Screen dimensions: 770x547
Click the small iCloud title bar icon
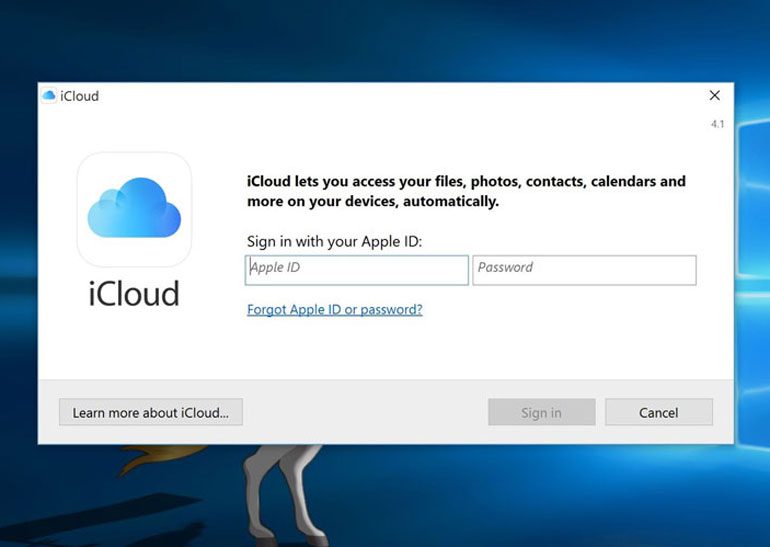pos(49,95)
